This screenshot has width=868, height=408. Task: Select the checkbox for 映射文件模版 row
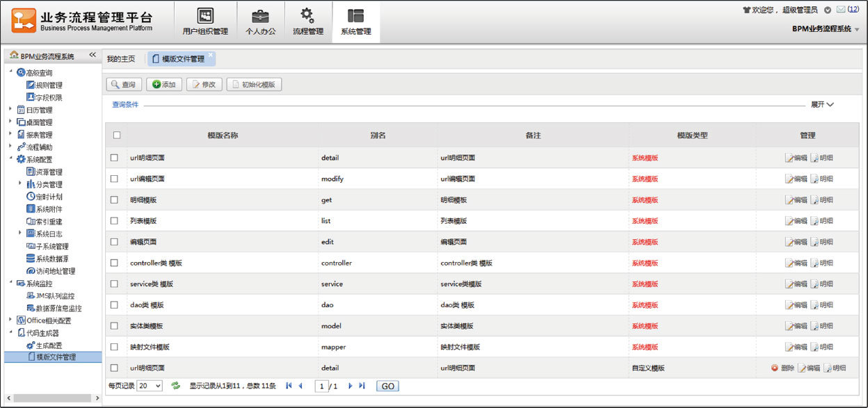pyautogui.click(x=114, y=347)
